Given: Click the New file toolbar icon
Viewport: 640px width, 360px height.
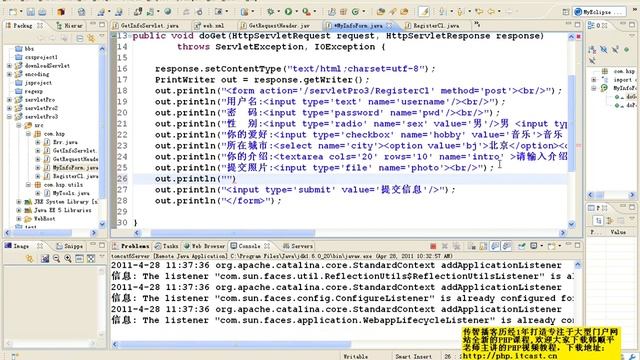Looking at the screenshot, I should tap(13, 12).
